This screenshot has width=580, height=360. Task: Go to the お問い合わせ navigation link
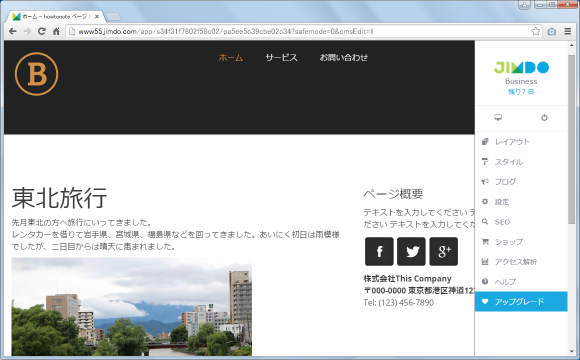tap(344, 58)
